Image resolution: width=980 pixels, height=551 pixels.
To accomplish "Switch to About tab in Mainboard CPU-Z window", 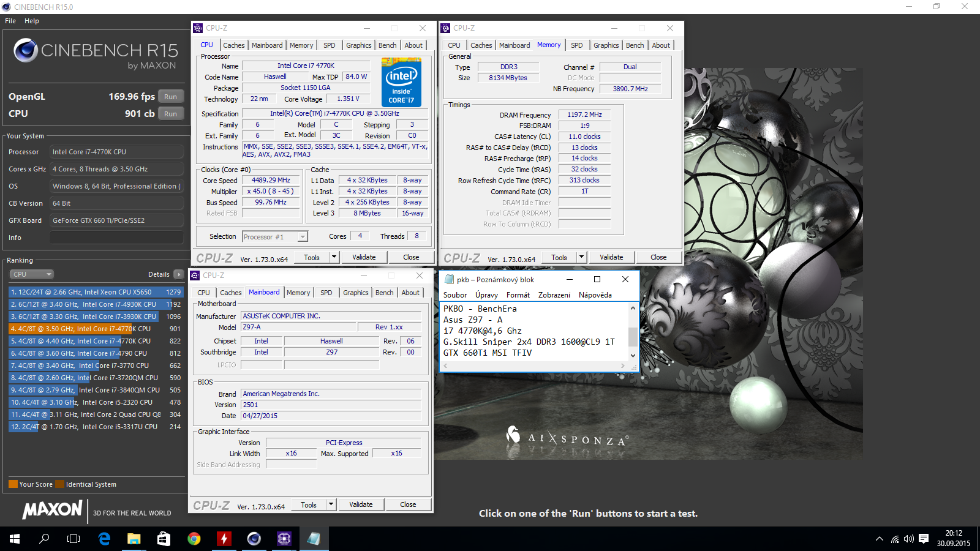I will pos(410,293).
